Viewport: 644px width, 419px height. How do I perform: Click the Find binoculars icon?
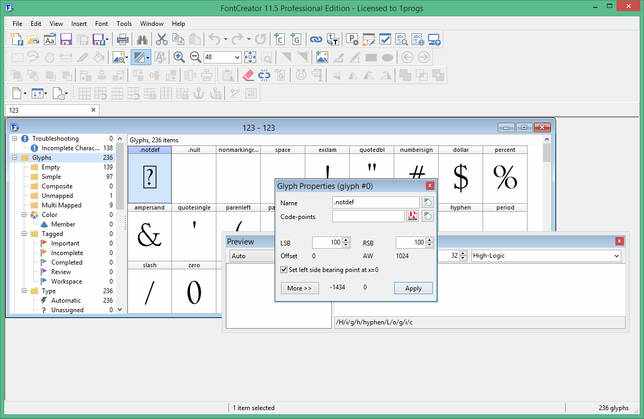142,40
